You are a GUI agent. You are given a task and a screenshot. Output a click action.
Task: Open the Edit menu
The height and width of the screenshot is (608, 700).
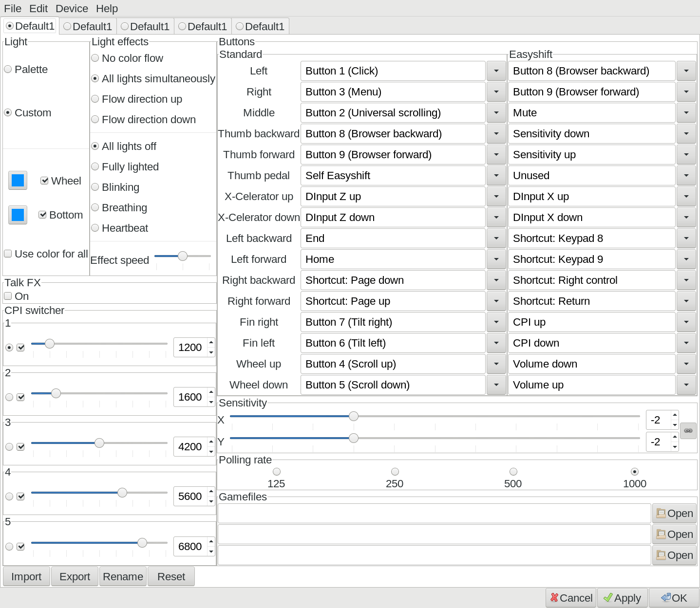pos(38,8)
